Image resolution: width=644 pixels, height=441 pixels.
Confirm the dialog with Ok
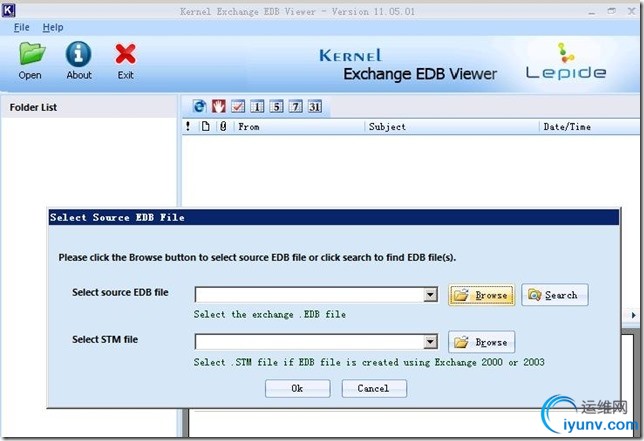click(297, 388)
